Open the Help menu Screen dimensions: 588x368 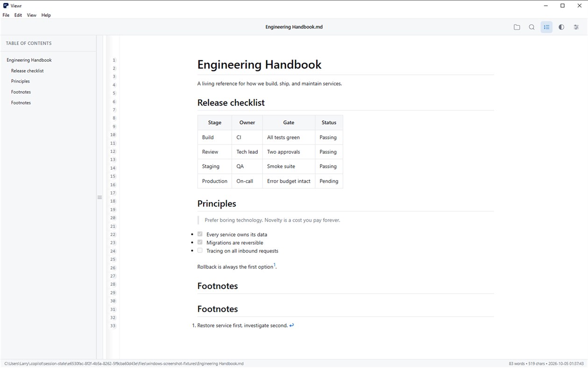(x=46, y=15)
